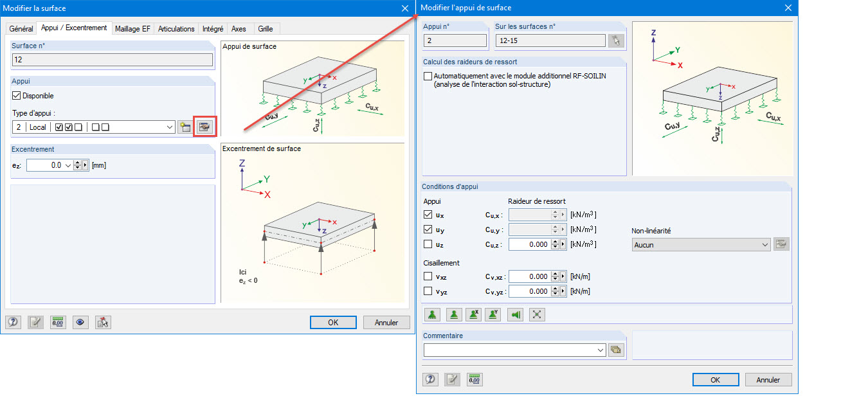Enable the vyz shear checkbox
Image resolution: width=868 pixels, height=414 pixels.
coord(428,291)
